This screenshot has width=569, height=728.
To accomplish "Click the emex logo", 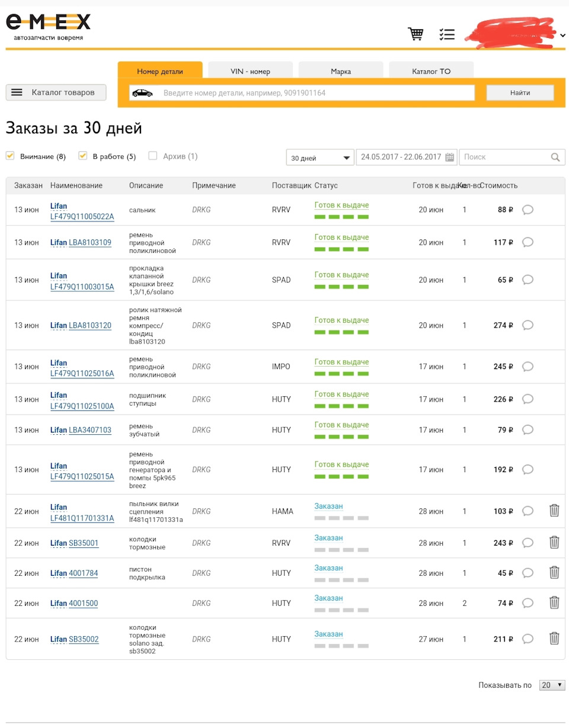I will 49,28.
